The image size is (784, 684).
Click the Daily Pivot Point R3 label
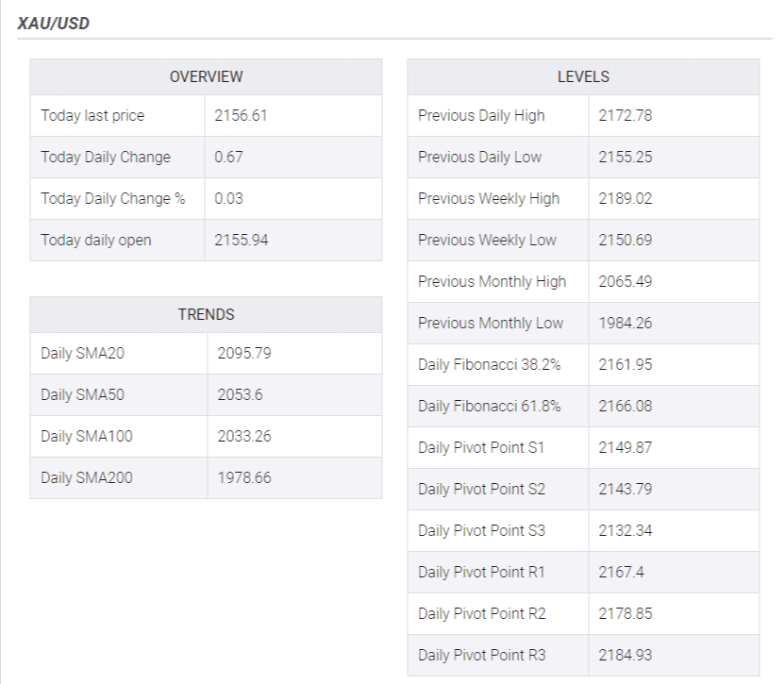(x=482, y=656)
